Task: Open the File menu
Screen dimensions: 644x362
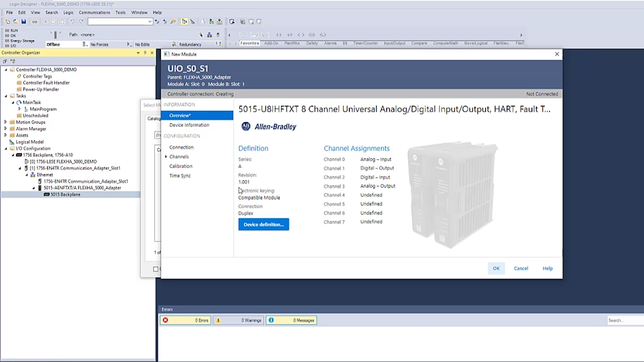Action: click(x=9, y=12)
